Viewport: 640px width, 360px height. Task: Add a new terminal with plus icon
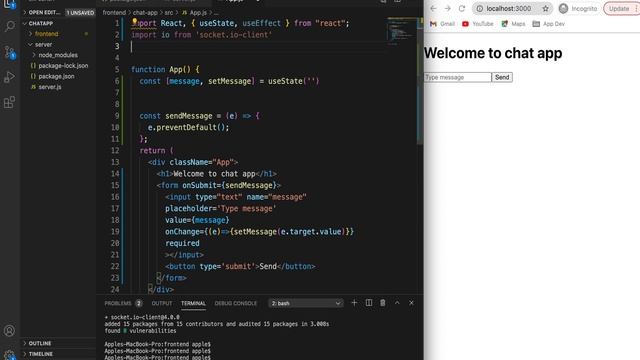[x=354, y=303]
